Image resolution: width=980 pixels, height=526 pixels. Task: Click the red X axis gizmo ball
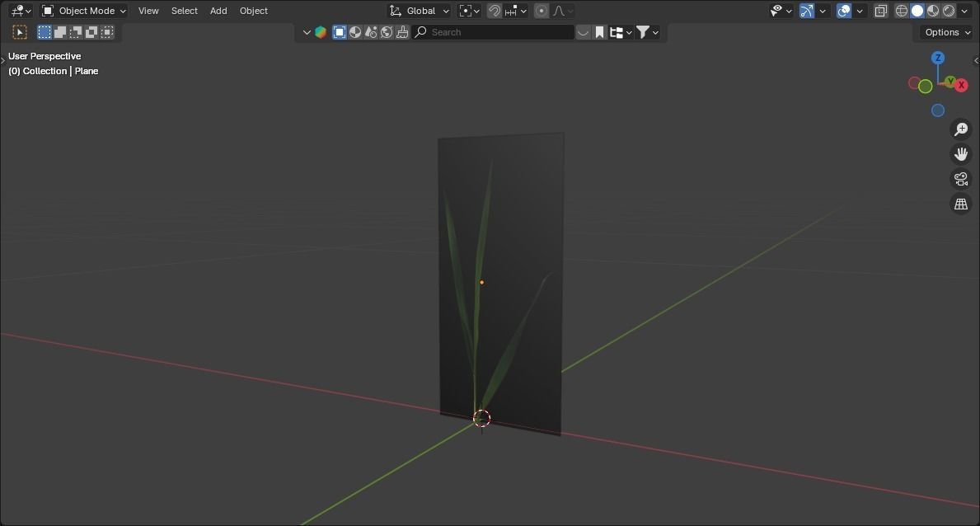[x=961, y=85]
